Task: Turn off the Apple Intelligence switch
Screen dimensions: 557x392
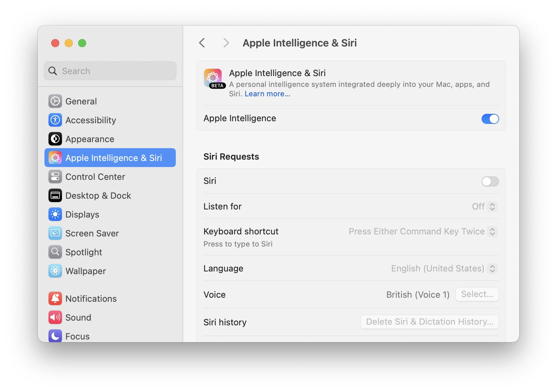Action: pyautogui.click(x=490, y=119)
